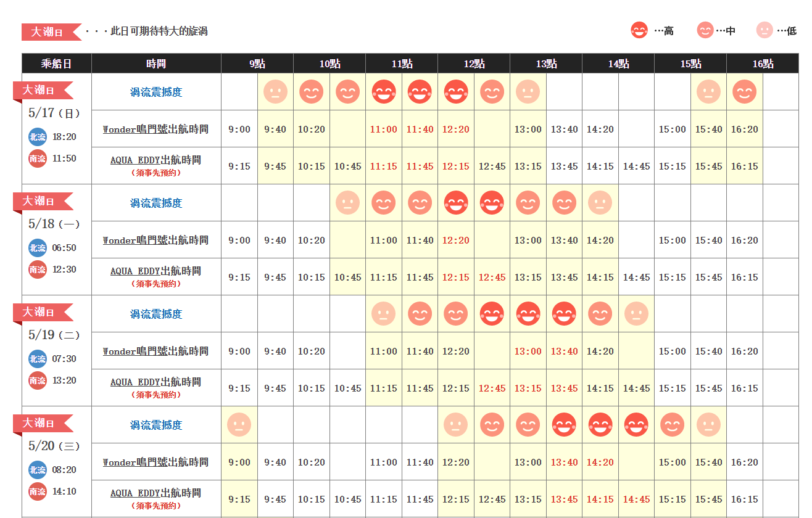Open the AQUA EDDY出航時間 link for 5/17
Screen dimensions: 812x518
click(155, 160)
